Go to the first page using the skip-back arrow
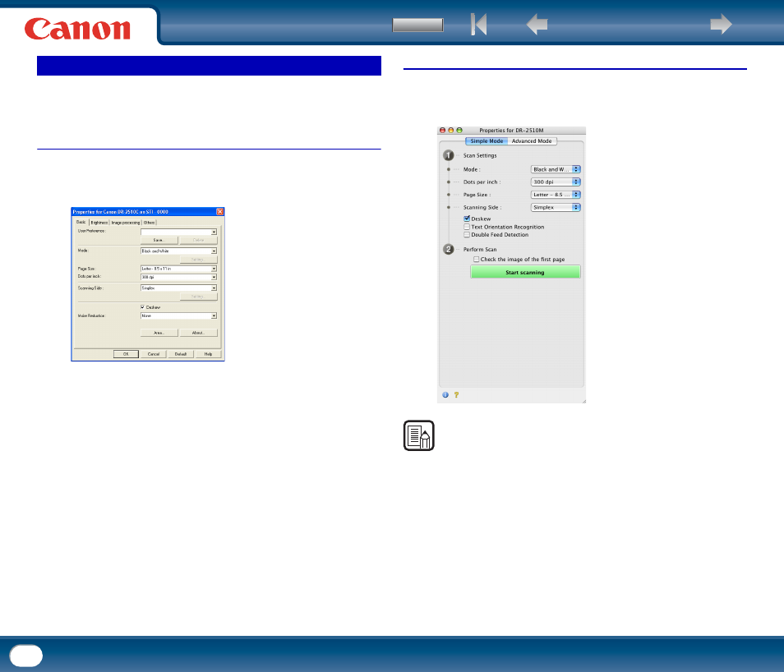784x672 pixels. click(478, 24)
